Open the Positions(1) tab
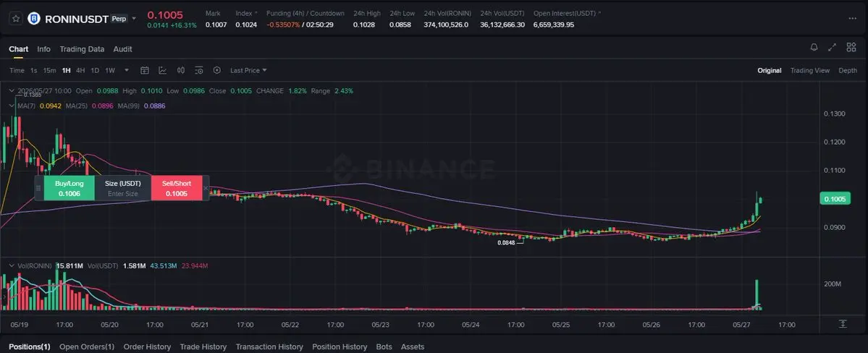The width and height of the screenshot is (868, 353). coord(30,347)
